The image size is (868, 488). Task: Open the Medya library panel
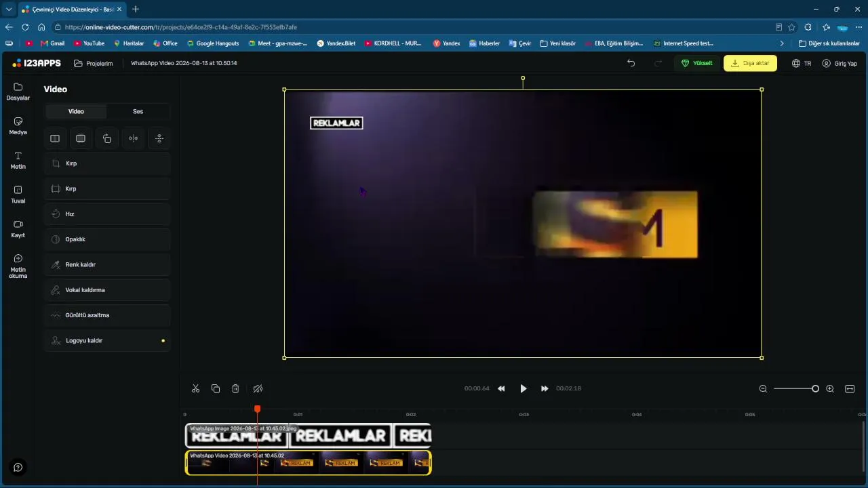click(x=18, y=126)
